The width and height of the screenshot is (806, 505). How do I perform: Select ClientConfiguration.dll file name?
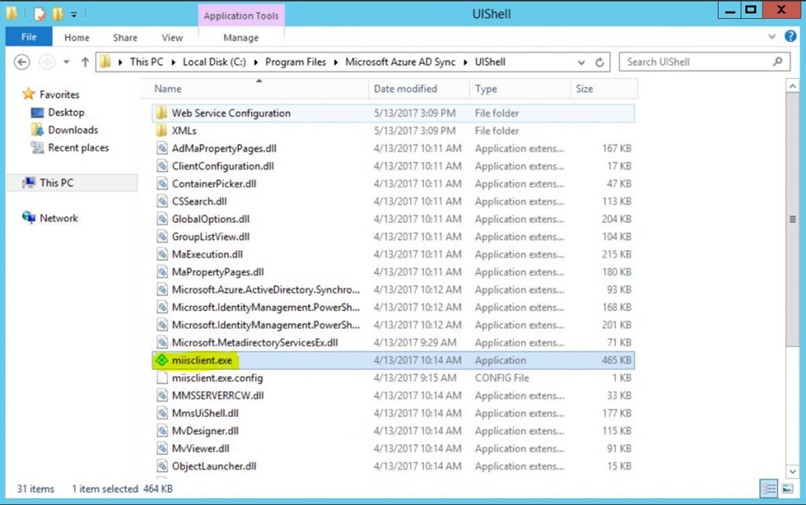pos(223,166)
